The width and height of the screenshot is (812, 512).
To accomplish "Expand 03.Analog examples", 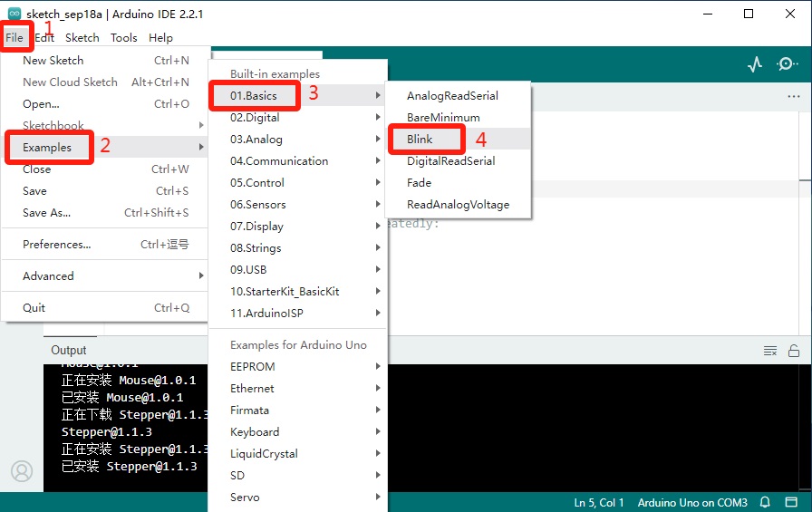I will 298,140.
